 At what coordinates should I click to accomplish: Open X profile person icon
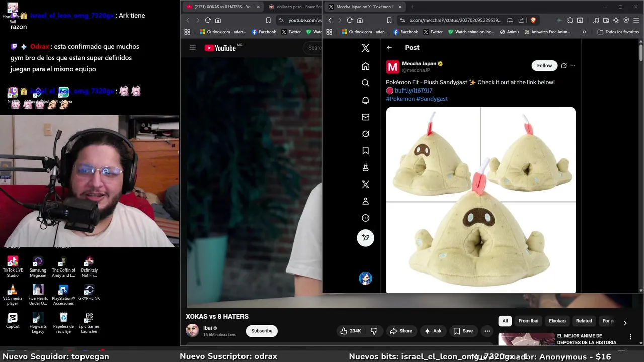(x=366, y=201)
